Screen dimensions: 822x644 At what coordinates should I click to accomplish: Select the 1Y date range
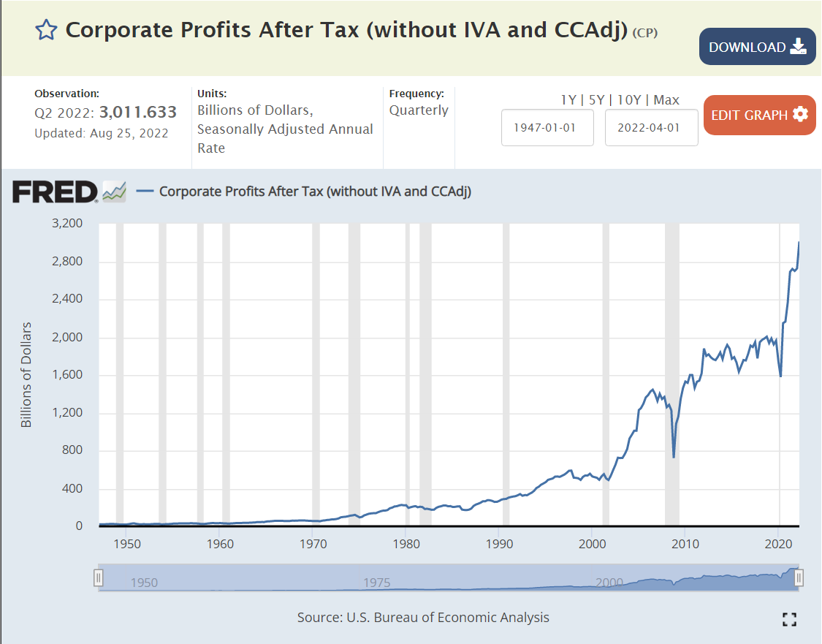coord(568,100)
